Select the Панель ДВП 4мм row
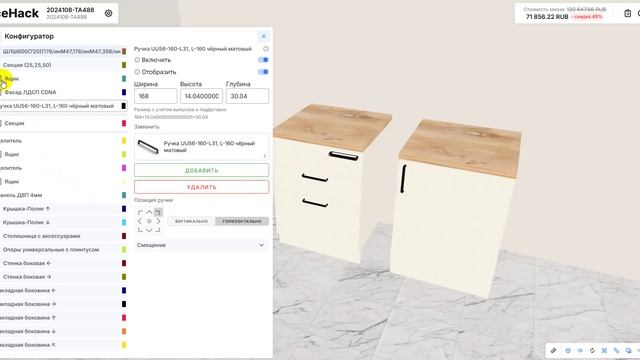 63,195
